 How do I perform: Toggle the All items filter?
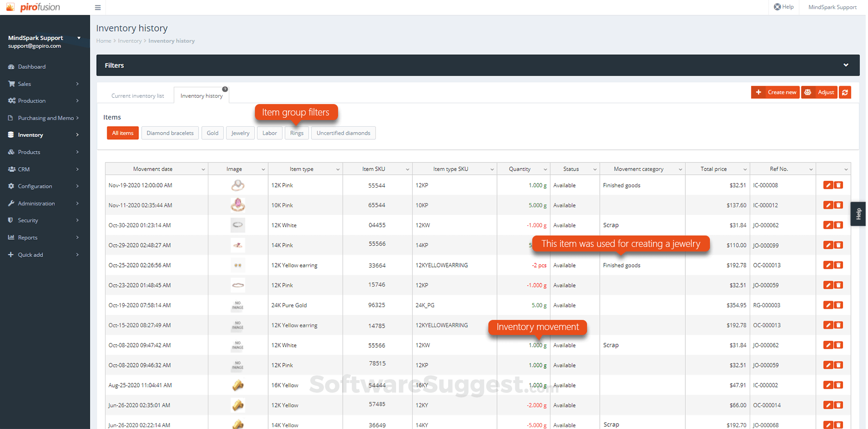click(122, 133)
